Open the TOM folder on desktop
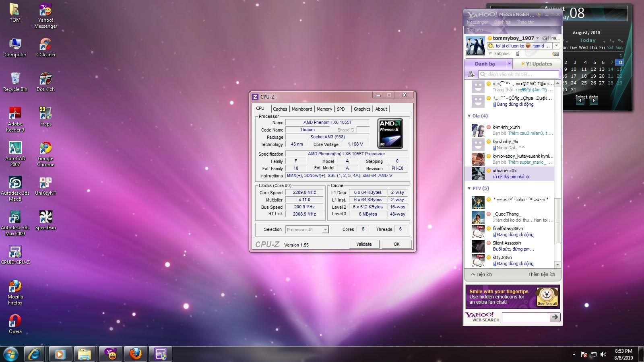Viewport: 644px width, 362px height. click(15, 13)
